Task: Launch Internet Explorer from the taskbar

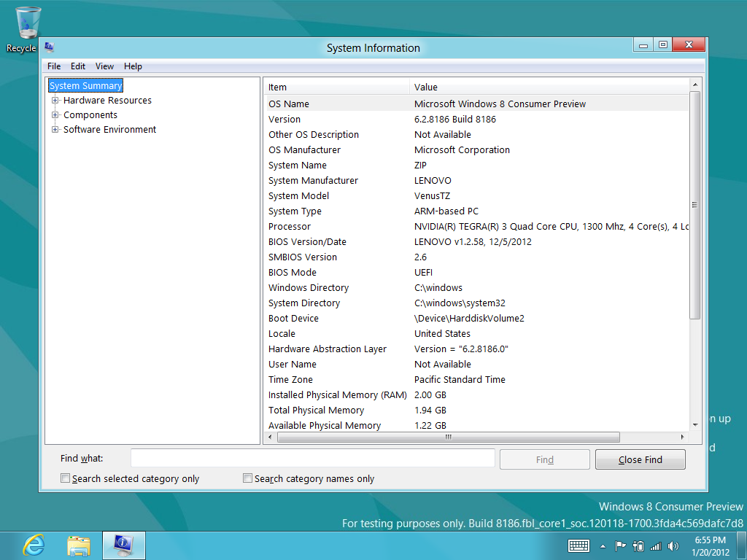Action: tap(34, 545)
